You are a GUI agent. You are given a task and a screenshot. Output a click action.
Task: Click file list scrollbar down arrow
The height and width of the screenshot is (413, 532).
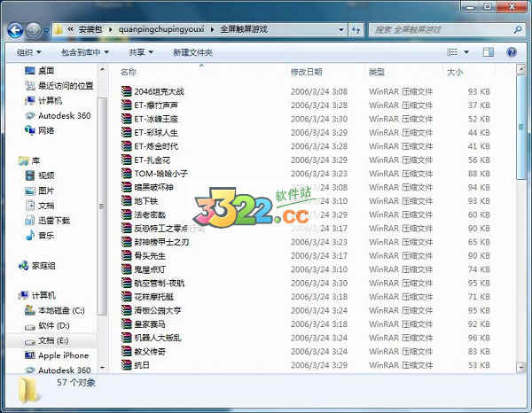pyautogui.click(x=520, y=367)
